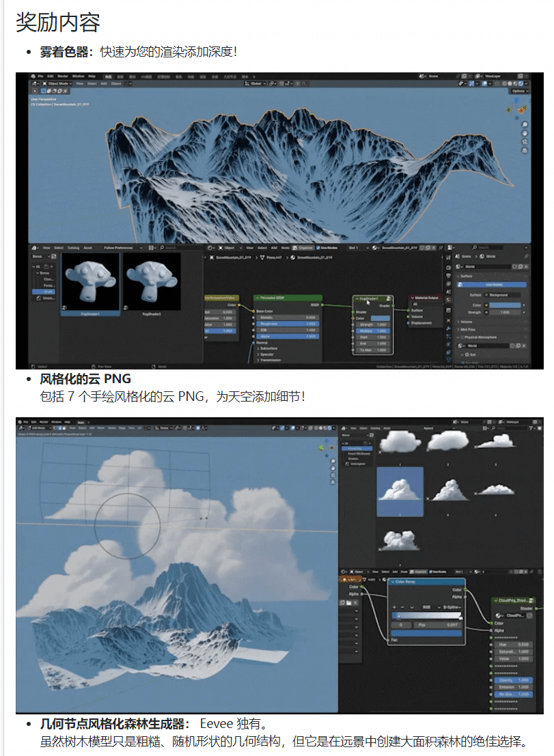Click Organize button in fog shader editor
The width and height of the screenshot is (554, 756).
tap(303, 248)
